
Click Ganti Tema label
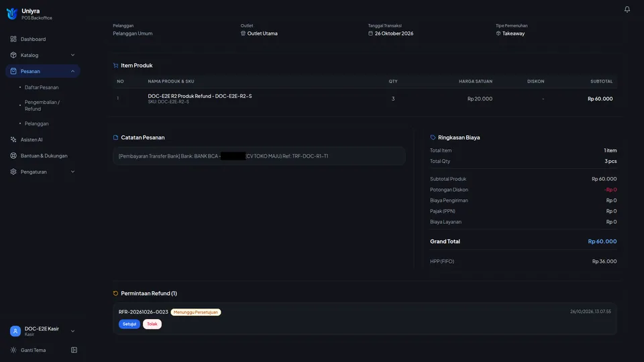pyautogui.click(x=34, y=350)
